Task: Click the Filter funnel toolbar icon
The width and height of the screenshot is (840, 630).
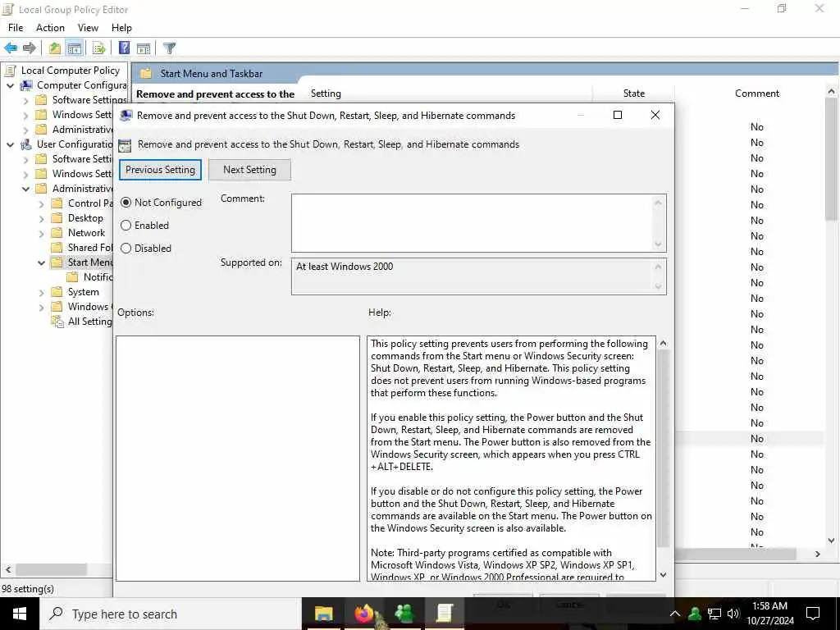Action: tap(169, 48)
